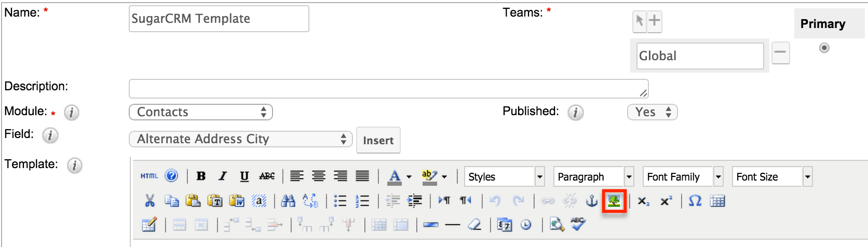868x247 pixels.
Task: Redo the last edit
Action: tap(518, 201)
